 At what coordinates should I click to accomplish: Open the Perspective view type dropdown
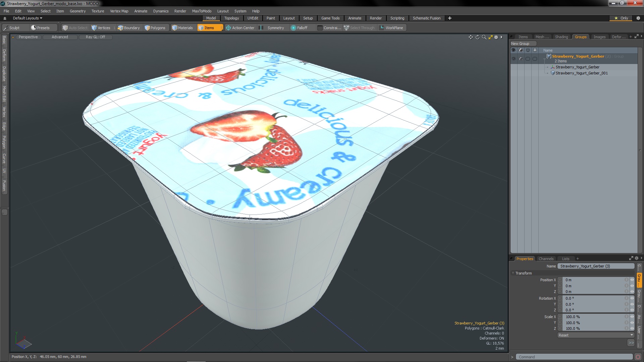(x=28, y=37)
